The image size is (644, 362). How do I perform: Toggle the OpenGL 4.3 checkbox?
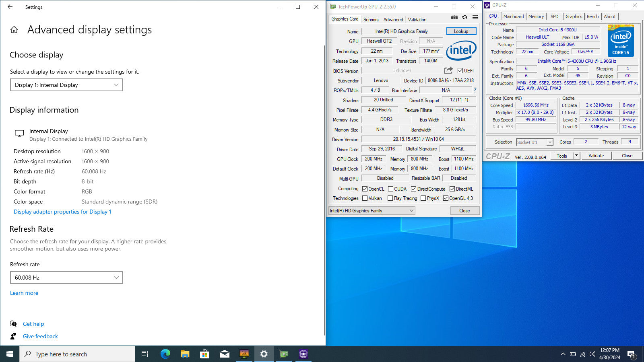point(446,198)
